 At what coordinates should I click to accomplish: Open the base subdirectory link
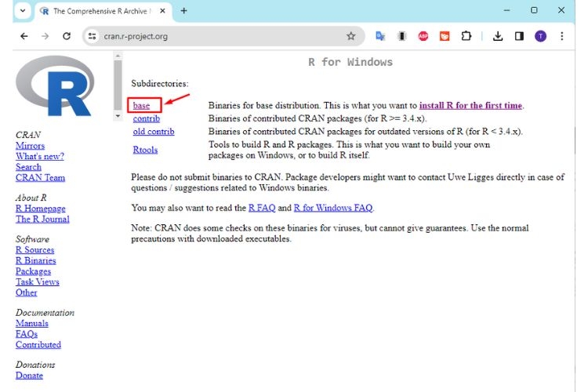(141, 105)
